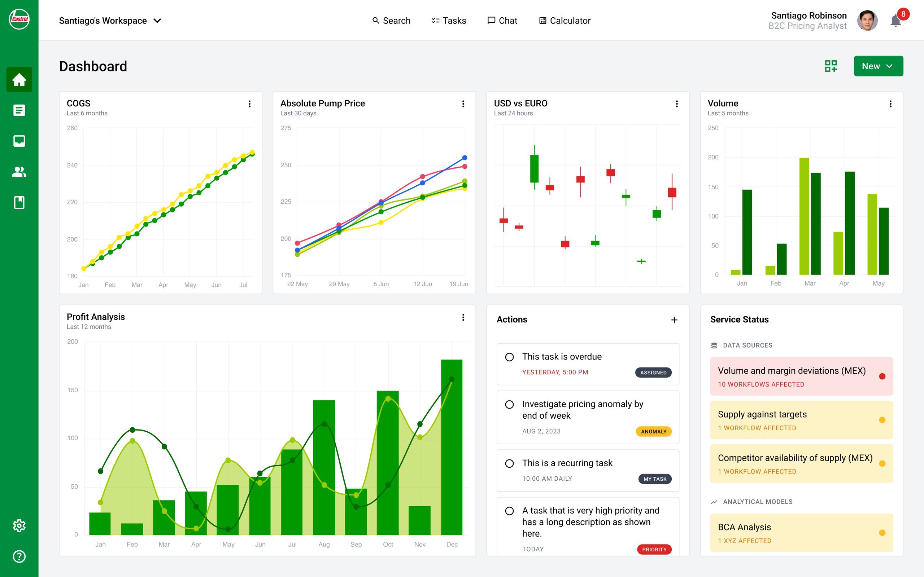924x577 pixels.
Task: Click the notification bell with badge
Action: [x=896, y=20]
